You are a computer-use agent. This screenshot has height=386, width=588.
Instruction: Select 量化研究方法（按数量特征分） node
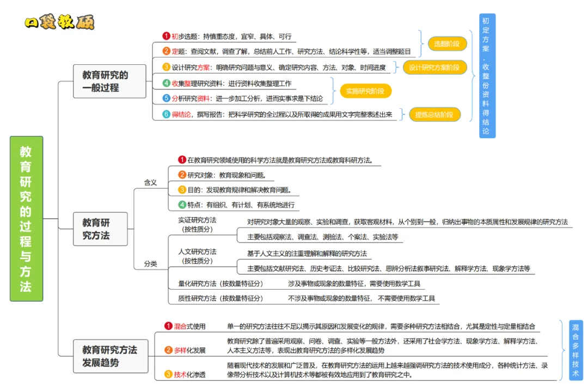220,284
